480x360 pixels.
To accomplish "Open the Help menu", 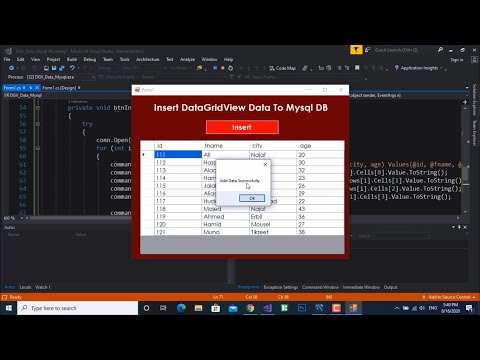I will click(x=228, y=59).
